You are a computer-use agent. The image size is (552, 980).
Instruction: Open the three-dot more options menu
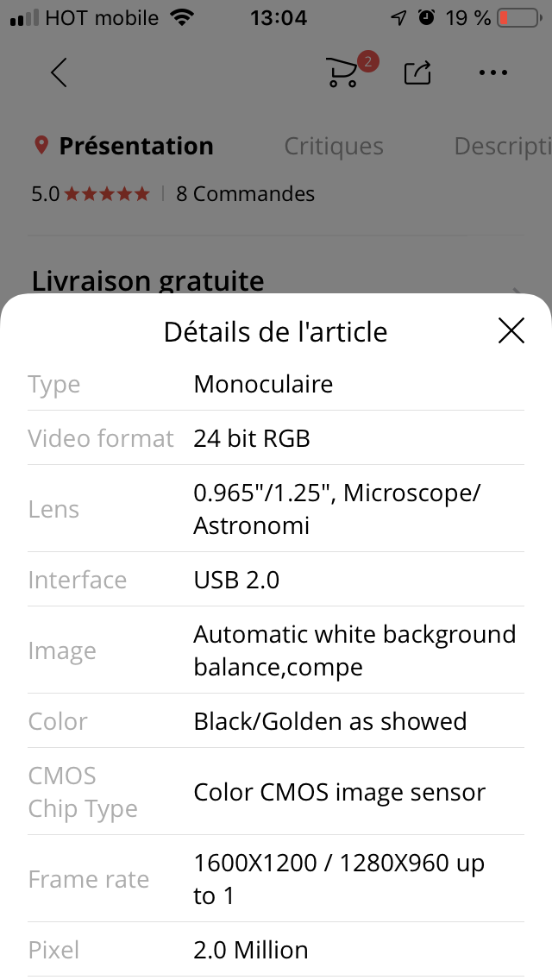point(493,72)
